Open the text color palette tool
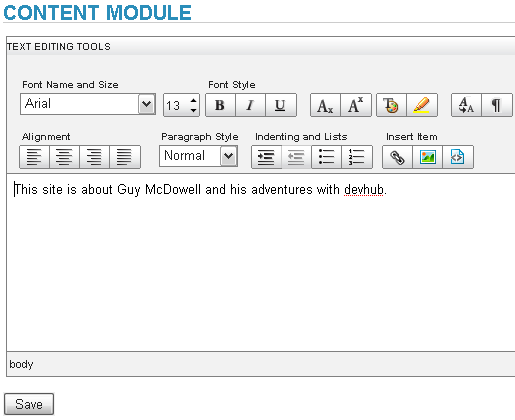The width and height of the screenshot is (515, 420). [x=391, y=105]
